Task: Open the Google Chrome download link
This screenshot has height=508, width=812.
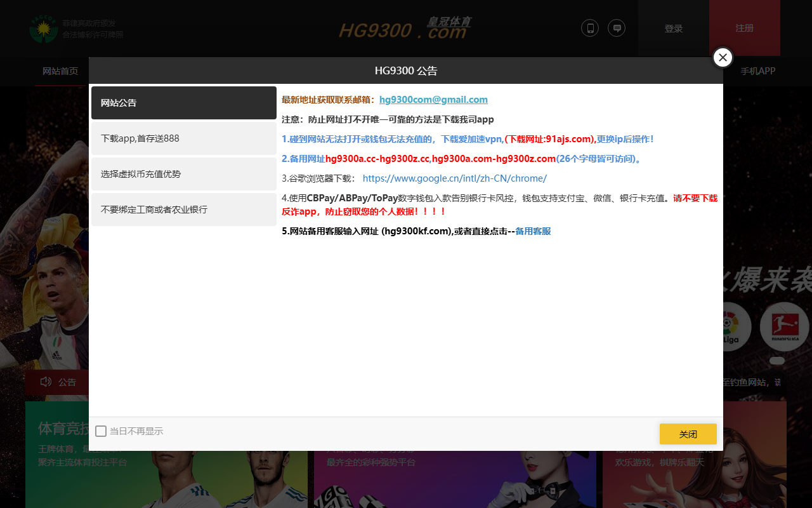Action: 455,178
